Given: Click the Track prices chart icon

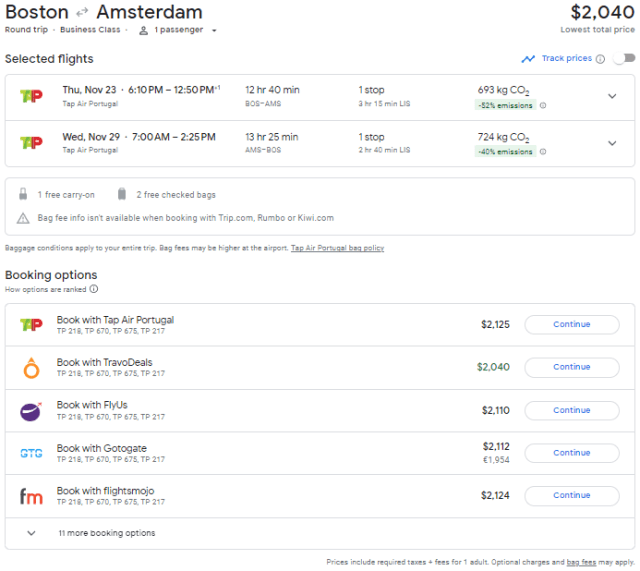Looking at the screenshot, I should point(528,59).
